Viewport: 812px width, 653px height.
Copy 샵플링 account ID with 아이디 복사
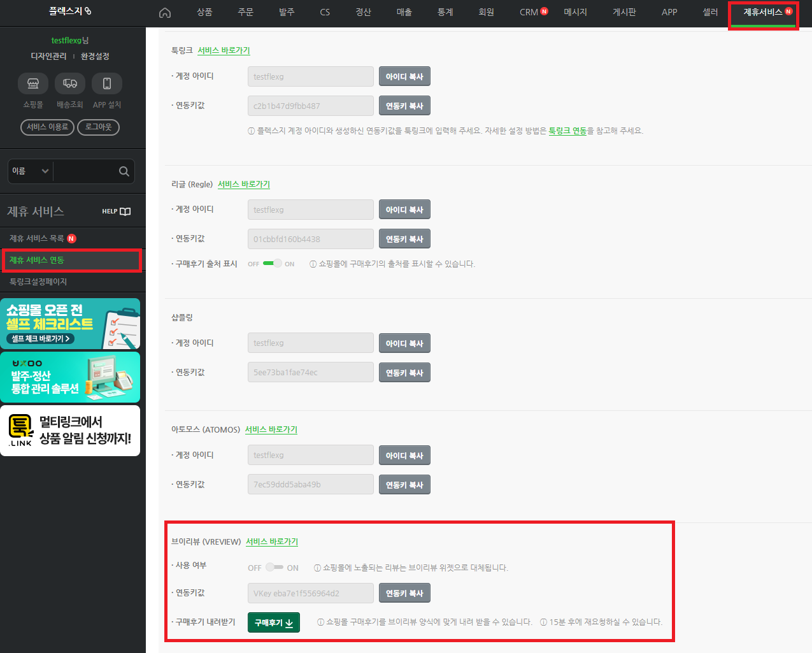coord(404,343)
